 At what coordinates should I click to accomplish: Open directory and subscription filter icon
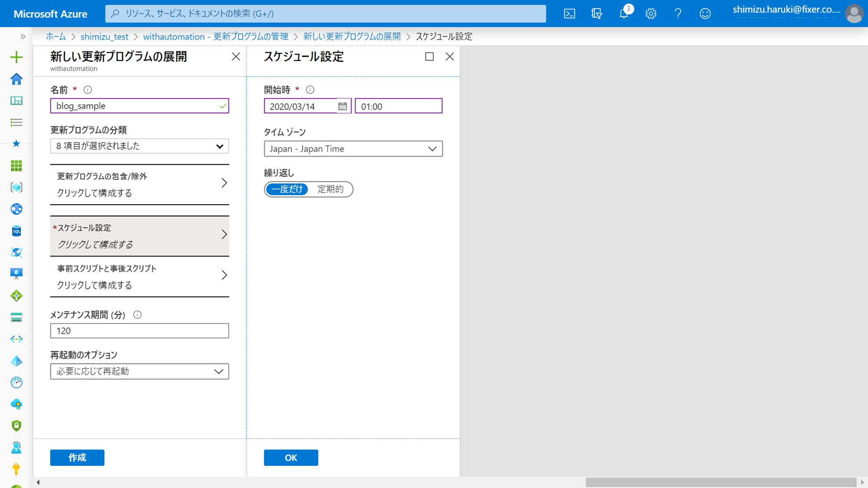click(597, 13)
